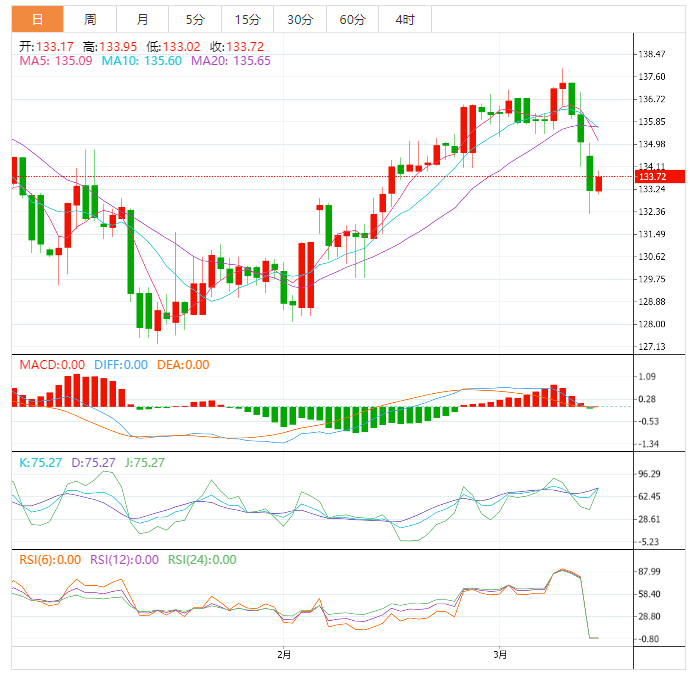Click the RSI(6):0.00 indicator label

(x=50, y=560)
